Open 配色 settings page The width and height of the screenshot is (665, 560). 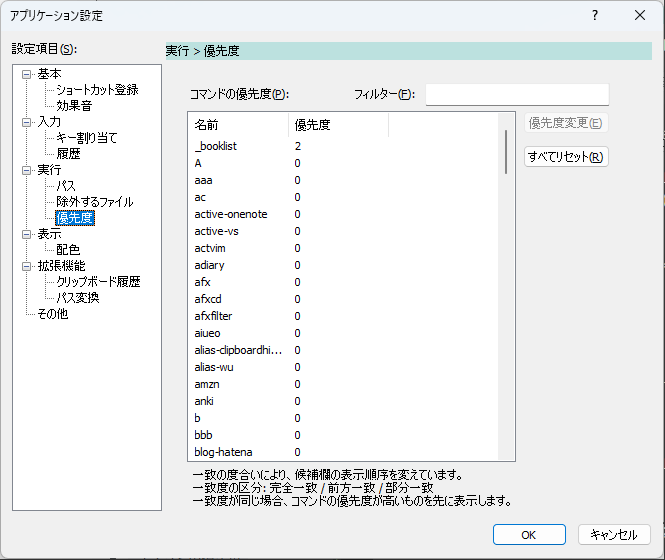click(68, 250)
